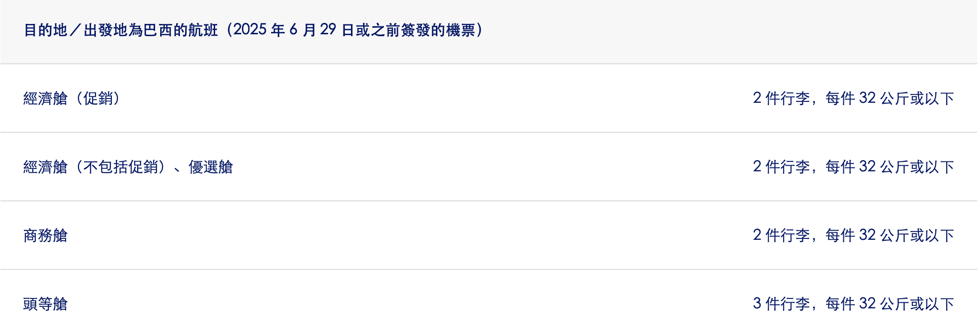Click 2 件行李 in the 商務艙 row
The width and height of the screenshot is (980, 336).
781,236
